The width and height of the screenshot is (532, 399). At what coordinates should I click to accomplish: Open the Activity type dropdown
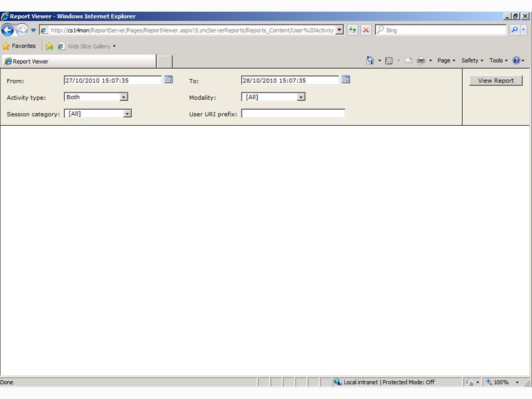(x=96, y=97)
